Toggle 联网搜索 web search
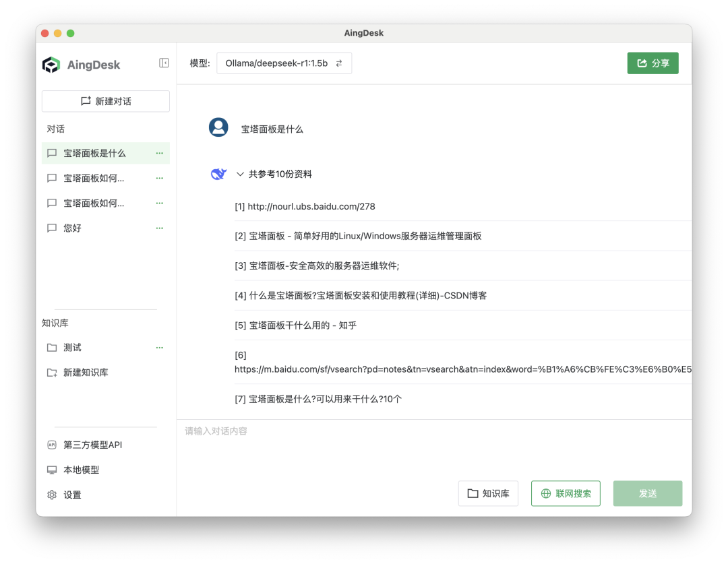Screen dimensions: 728x564 [566, 493]
